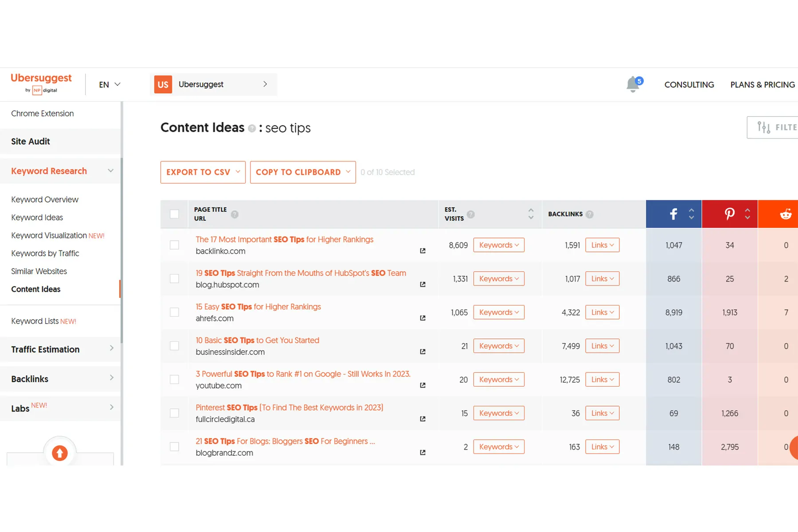Click the orange upgrade arrow icon in sidebar
Screen dimensions: 798x532
tap(60, 453)
